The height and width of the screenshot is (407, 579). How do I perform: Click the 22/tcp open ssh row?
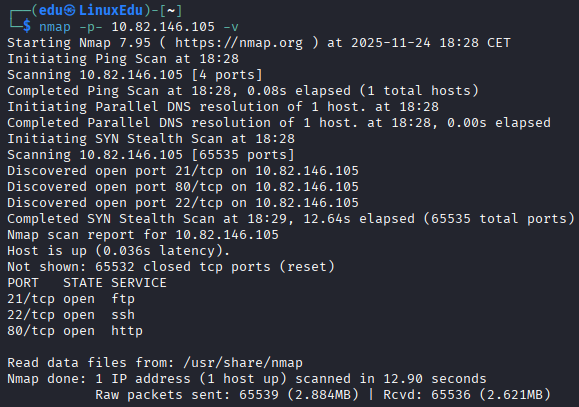(x=71, y=315)
